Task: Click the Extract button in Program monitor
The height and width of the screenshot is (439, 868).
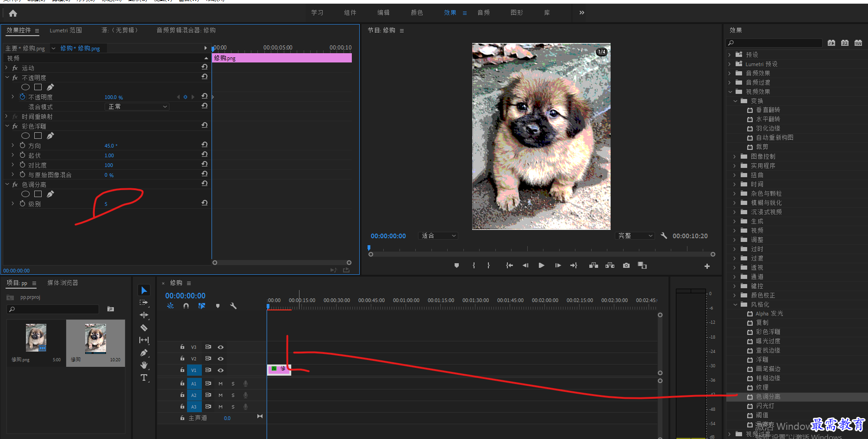Action: pyautogui.click(x=610, y=266)
